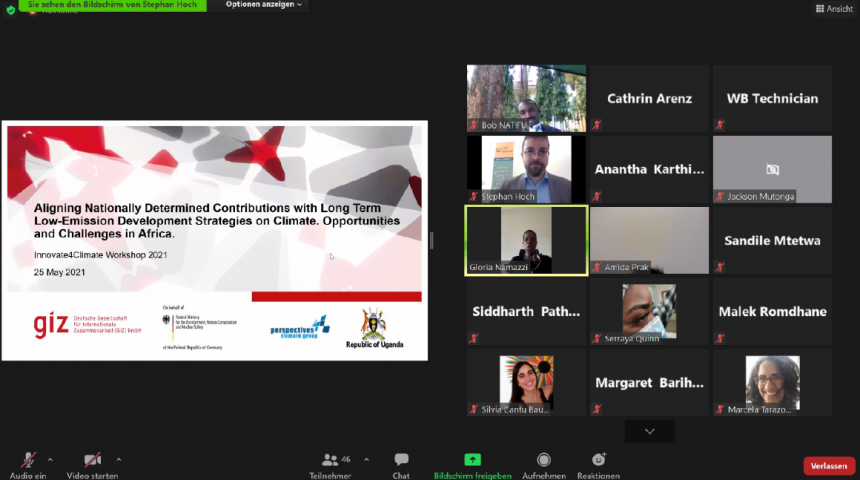Open the Ansicht view menu
The image size is (860, 480).
click(833, 8)
